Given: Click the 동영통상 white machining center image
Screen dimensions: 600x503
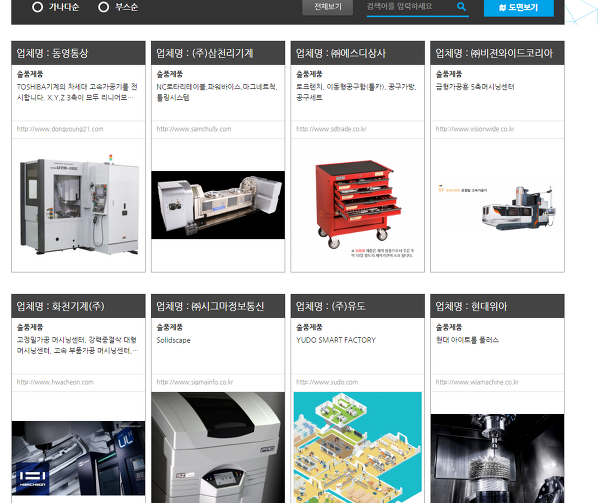Looking at the screenshot, I should [x=79, y=205].
